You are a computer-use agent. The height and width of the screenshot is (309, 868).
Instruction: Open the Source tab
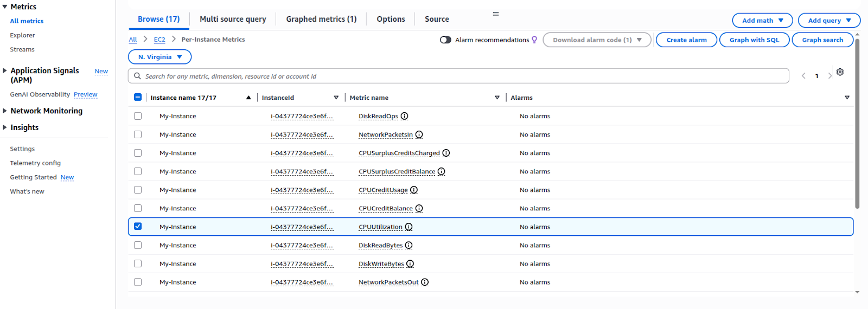pos(437,19)
